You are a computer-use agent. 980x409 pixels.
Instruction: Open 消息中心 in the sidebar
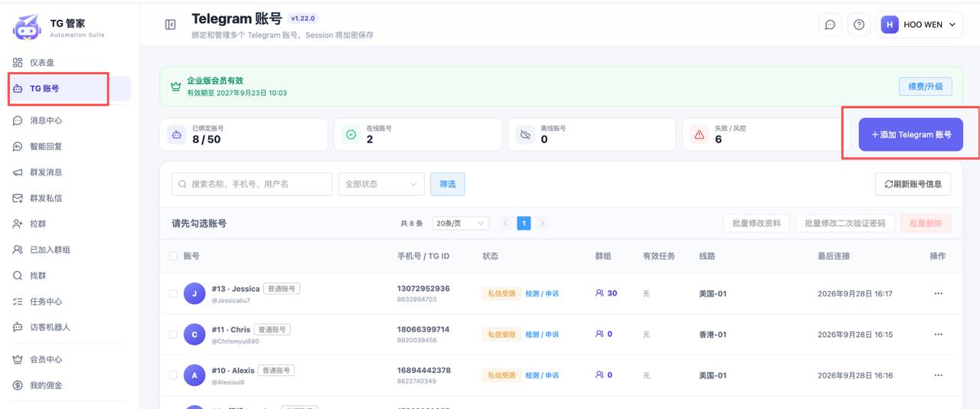click(46, 120)
